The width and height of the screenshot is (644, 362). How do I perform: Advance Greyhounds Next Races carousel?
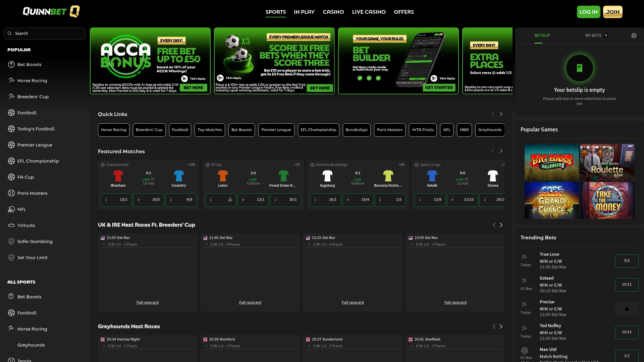point(501,326)
